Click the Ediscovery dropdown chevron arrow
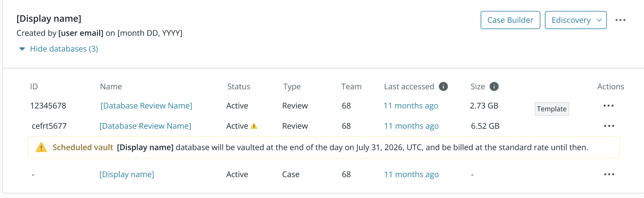Image resolution: width=644 pixels, height=198 pixels. [x=599, y=20]
